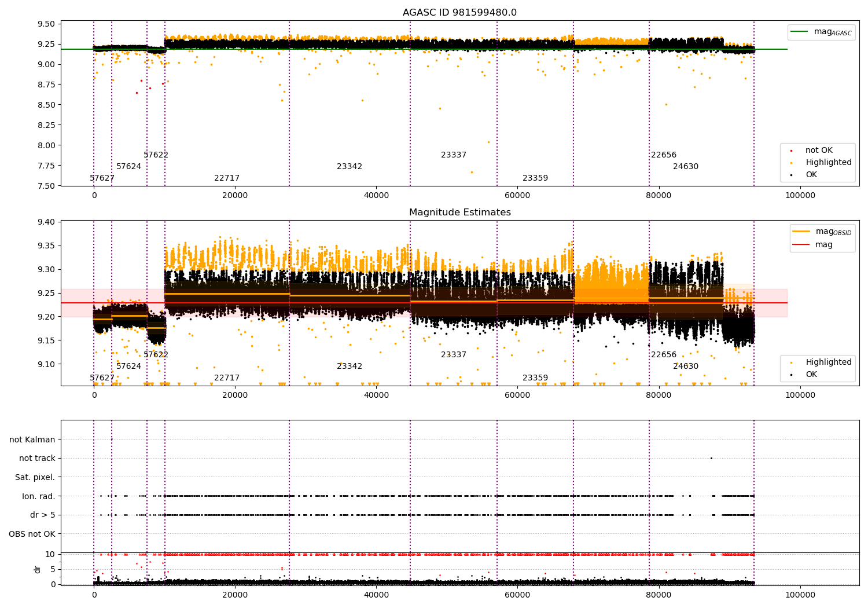Click OBSID label 22656 in the Magnitude Estimates plot

tap(664, 355)
